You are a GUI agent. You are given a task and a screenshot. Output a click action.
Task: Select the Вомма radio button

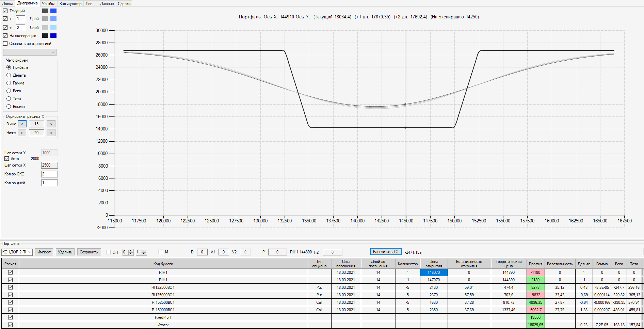[9, 107]
